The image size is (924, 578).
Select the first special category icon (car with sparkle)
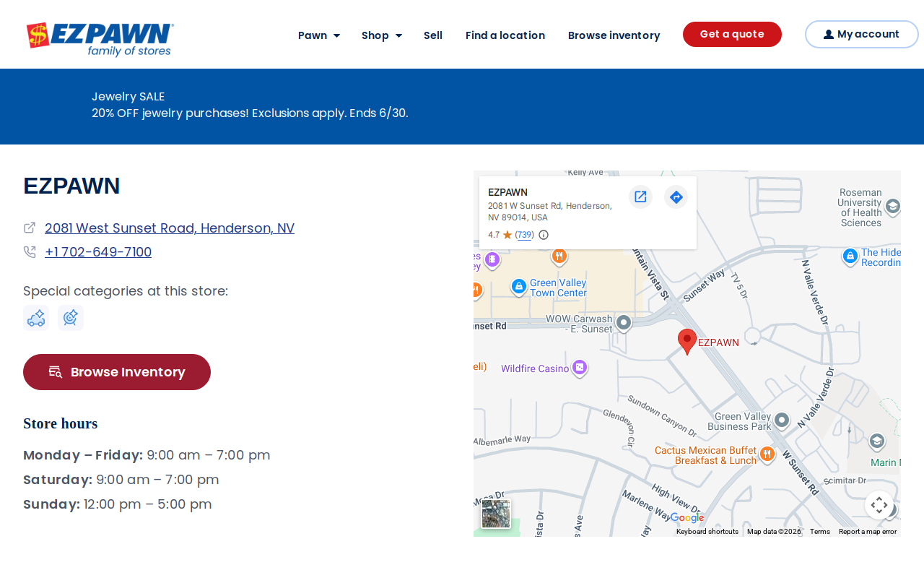[36, 318]
